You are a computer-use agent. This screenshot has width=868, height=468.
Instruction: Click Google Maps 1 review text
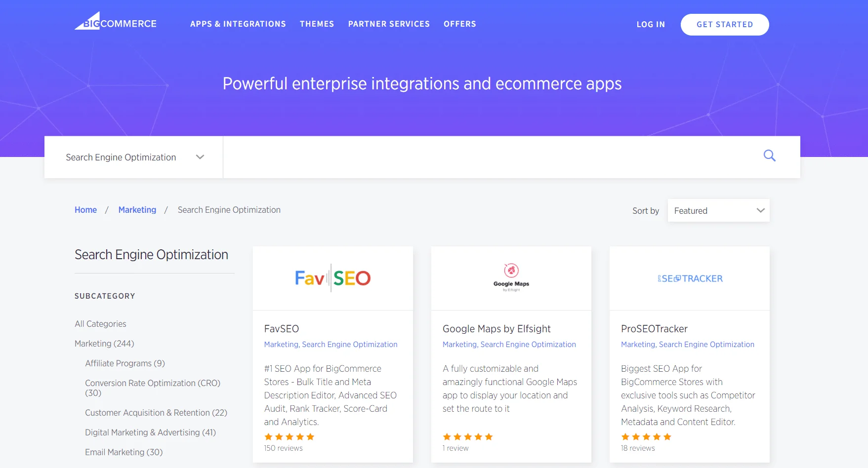455,448
